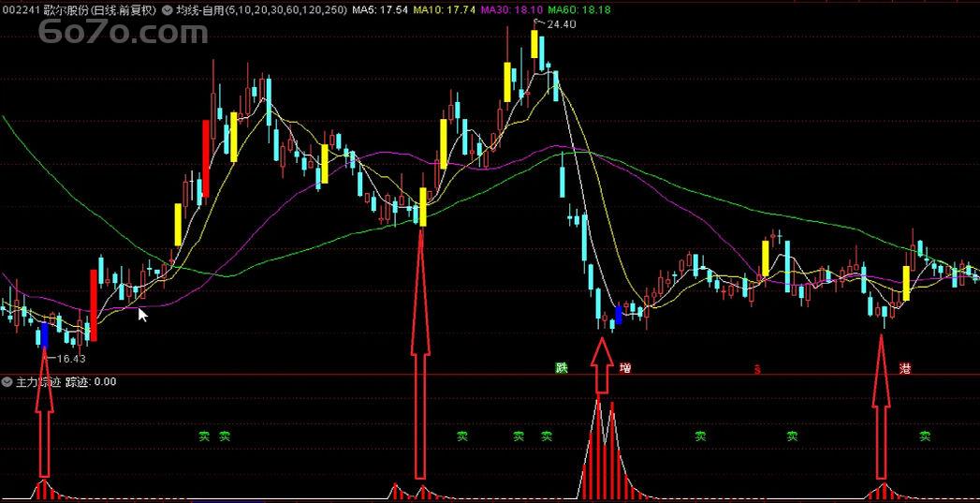Click the 16.43 low price label
This screenshot has width=980, height=503.
pyautogui.click(x=70, y=359)
